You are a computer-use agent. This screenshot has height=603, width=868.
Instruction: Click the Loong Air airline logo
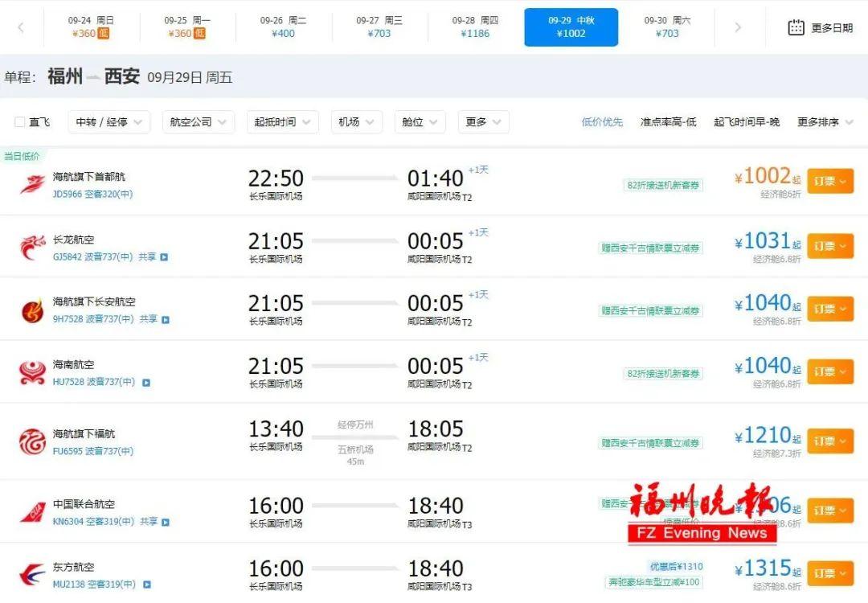click(32, 245)
